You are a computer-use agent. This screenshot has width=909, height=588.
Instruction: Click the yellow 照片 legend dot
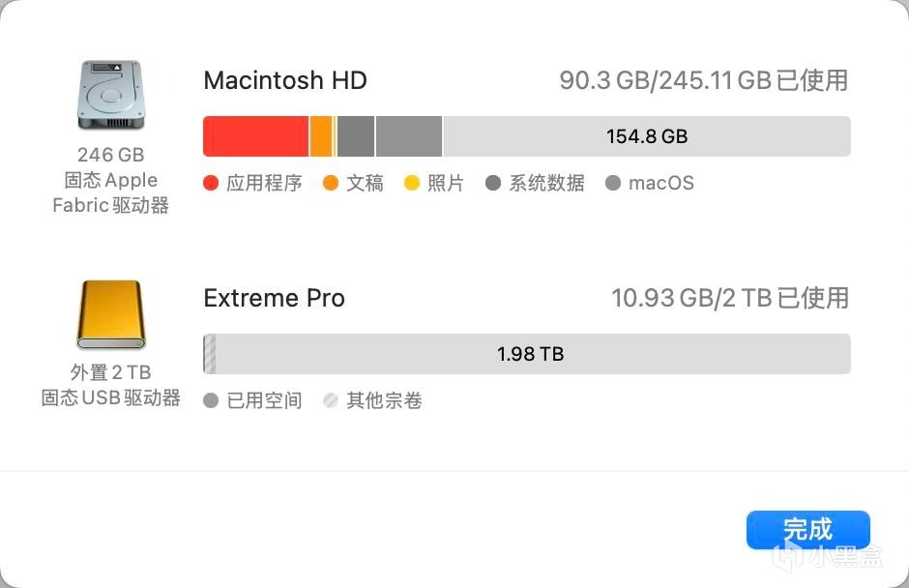[x=411, y=183]
